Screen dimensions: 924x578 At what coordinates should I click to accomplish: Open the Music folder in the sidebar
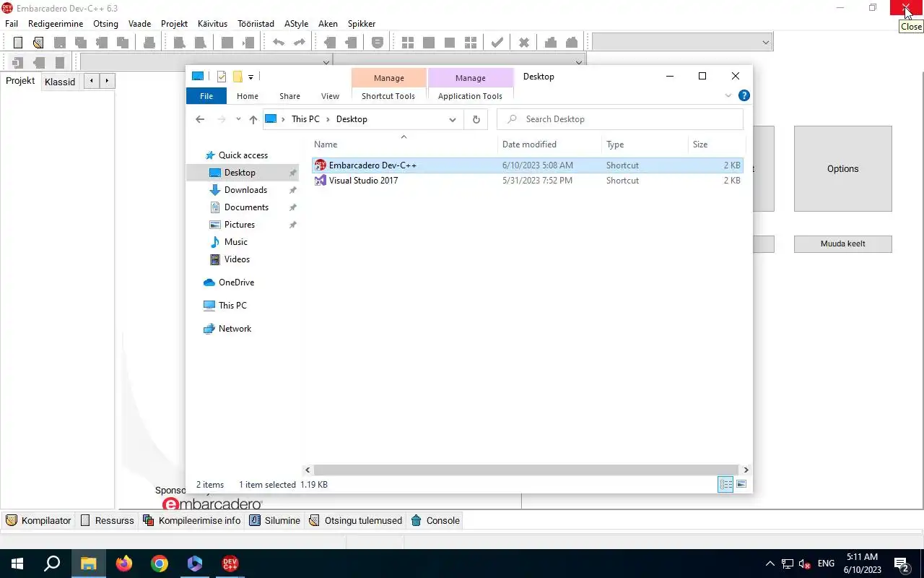point(235,242)
